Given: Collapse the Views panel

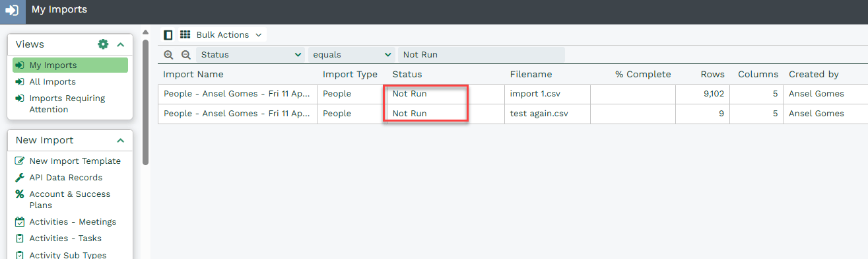Looking at the screenshot, I should (x=120, y=44).
